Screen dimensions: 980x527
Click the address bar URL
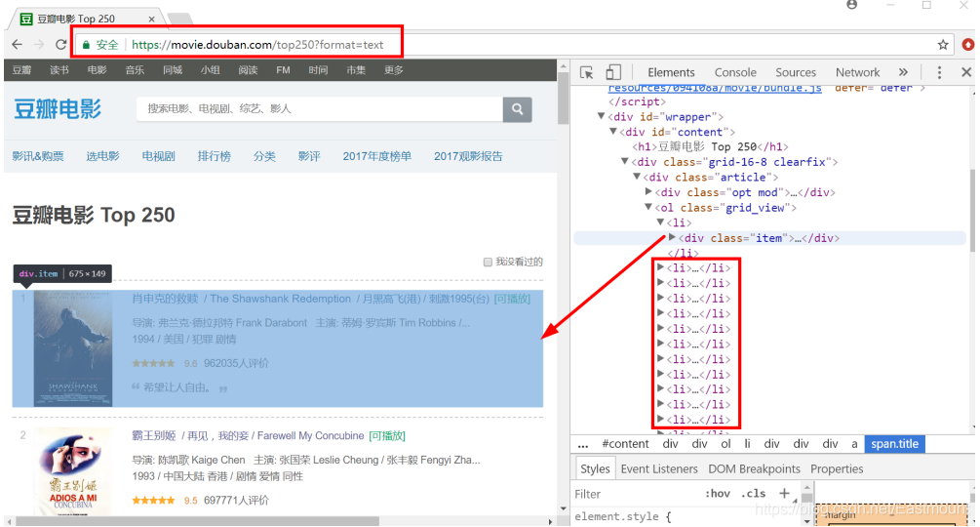click(257, 44)
